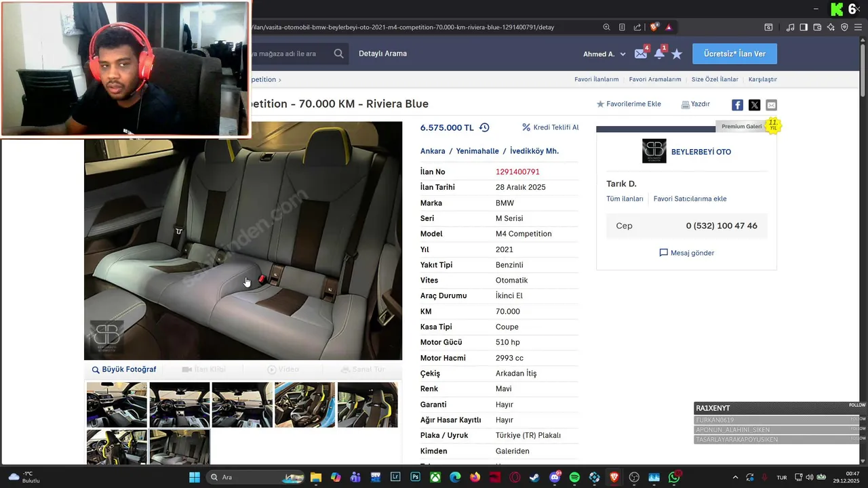Click the Kredi Teklifi Al link
This screenshot has width=868, height=488.
coord(551,127)
